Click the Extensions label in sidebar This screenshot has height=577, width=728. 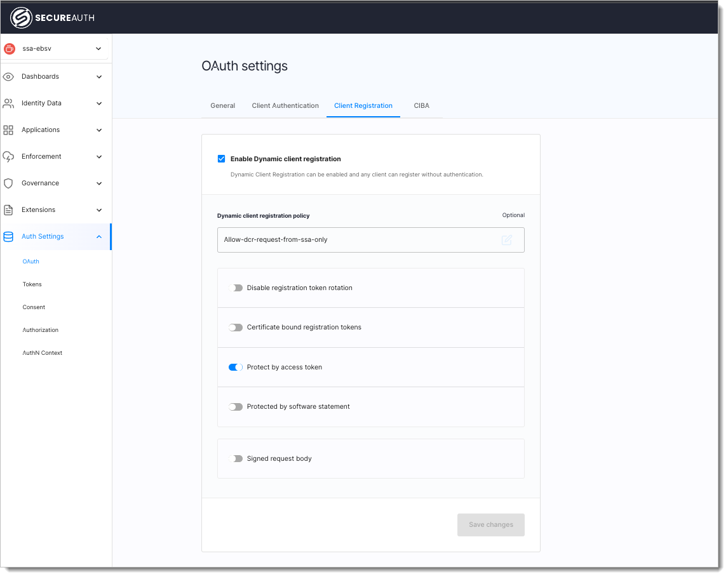(39, 209)
